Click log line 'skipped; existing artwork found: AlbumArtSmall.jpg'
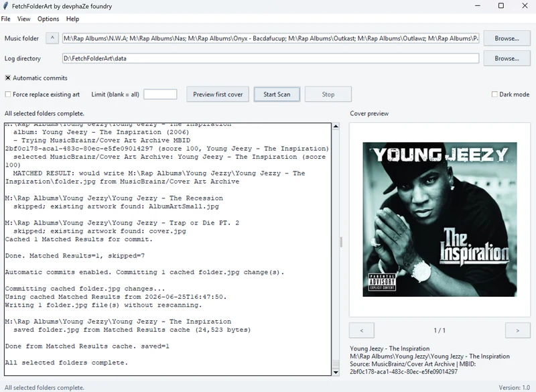Screen dimensions: 536x392 116,206
